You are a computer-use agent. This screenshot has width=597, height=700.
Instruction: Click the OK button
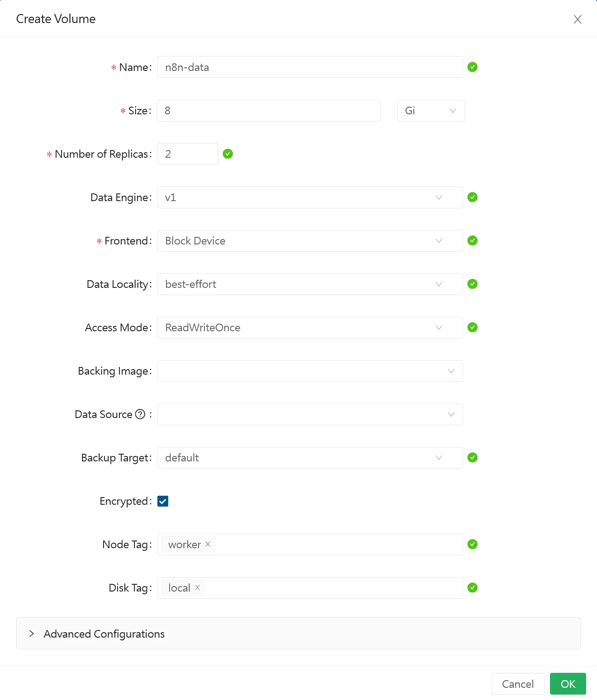pos(568,684)
